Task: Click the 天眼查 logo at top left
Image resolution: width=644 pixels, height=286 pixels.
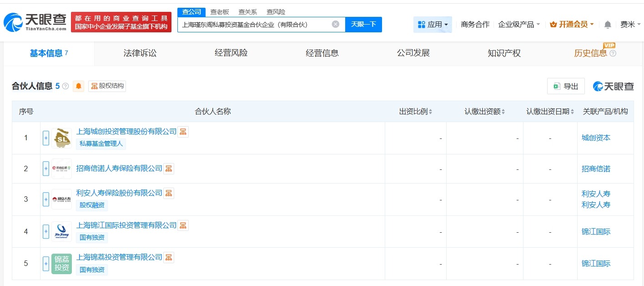Action: click(x=35, y=22)
